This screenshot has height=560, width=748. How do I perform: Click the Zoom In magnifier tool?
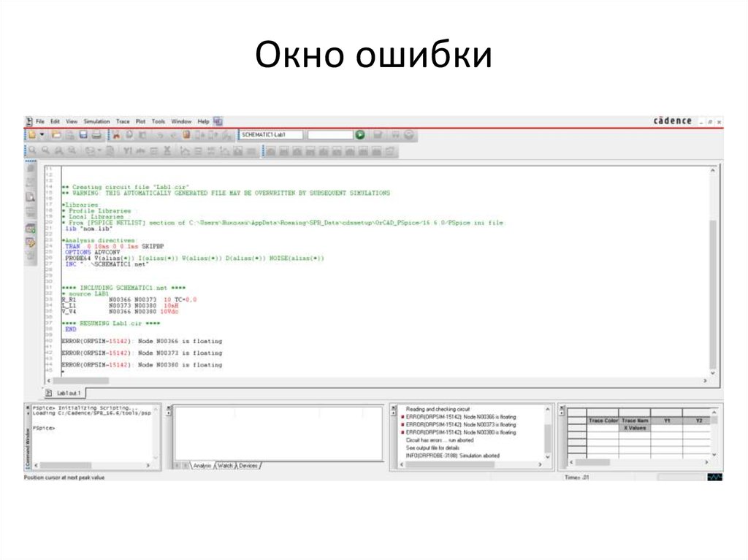(31, 150)
